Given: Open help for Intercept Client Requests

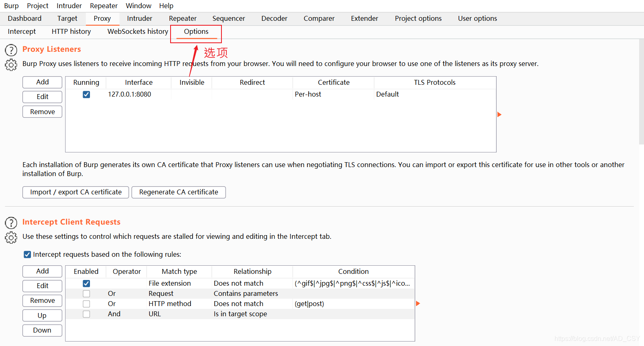Looking at the screenshot, I should pos(11,223).
